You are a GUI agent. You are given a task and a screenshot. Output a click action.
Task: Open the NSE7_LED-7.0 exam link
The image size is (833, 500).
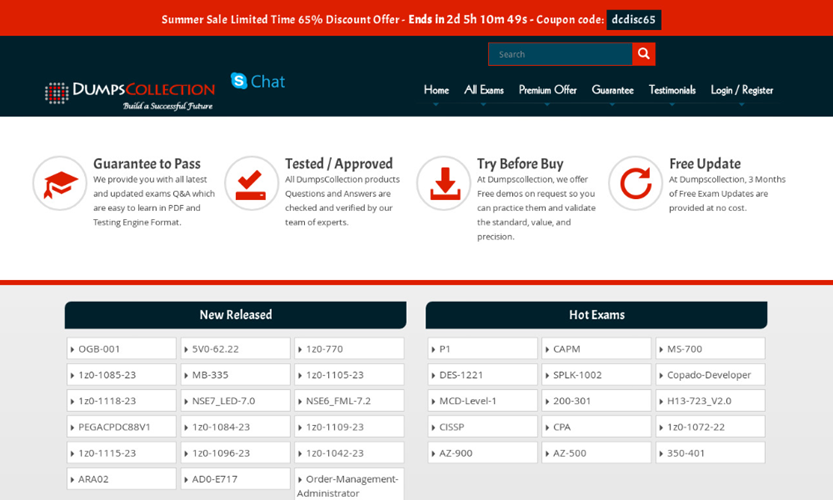235,401
